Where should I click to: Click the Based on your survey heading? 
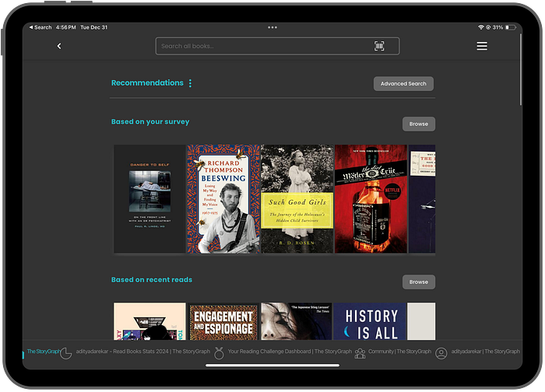(150, 122)
